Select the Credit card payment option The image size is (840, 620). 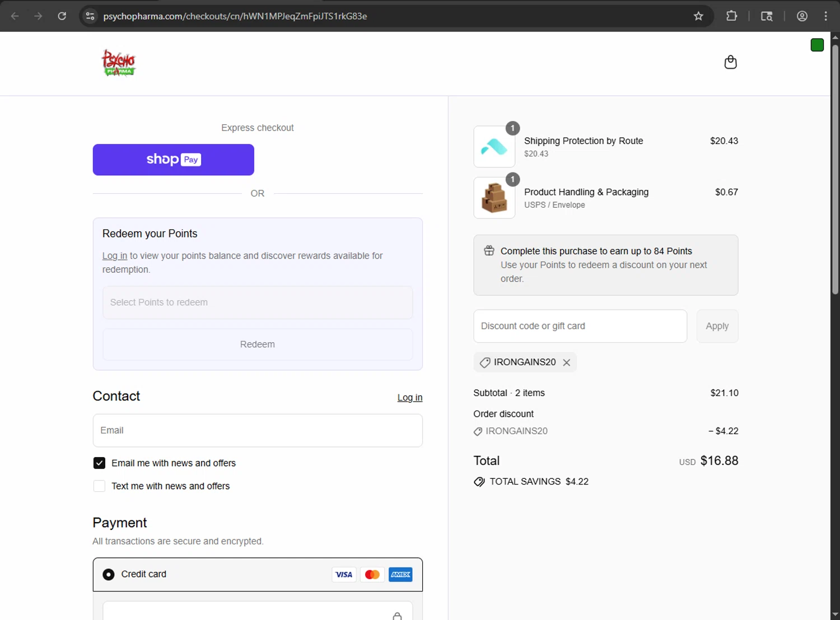(x=109, y=575)
